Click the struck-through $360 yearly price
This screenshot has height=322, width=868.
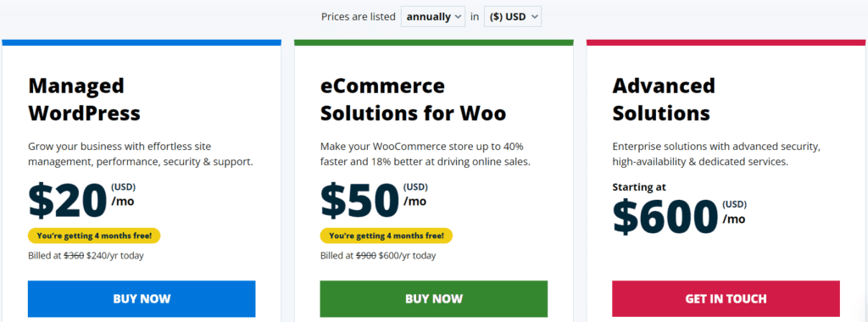pos(75,256)
